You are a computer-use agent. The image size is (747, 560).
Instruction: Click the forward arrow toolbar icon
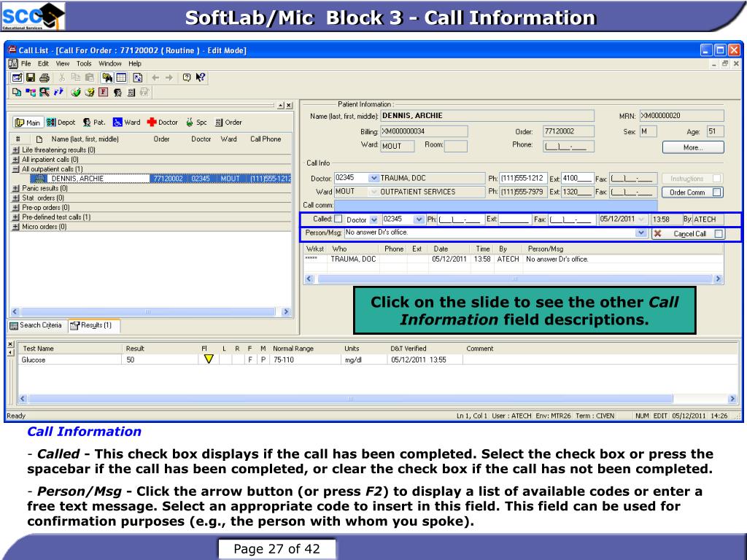coord(169,77)
